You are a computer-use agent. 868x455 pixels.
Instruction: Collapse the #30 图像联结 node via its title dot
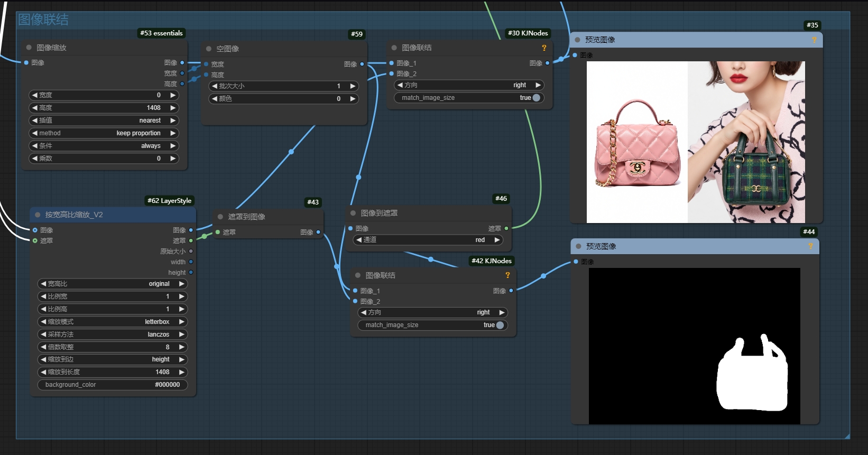pos(394,48)
